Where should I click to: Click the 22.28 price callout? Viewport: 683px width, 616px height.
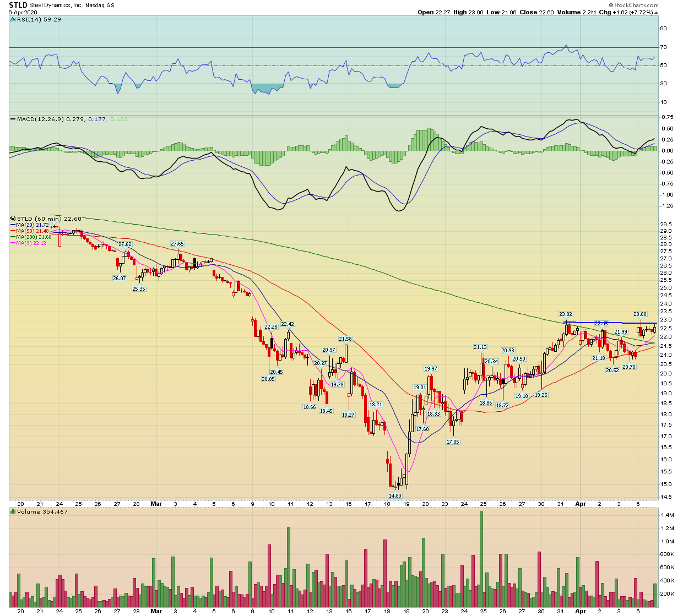click(271, 327)
